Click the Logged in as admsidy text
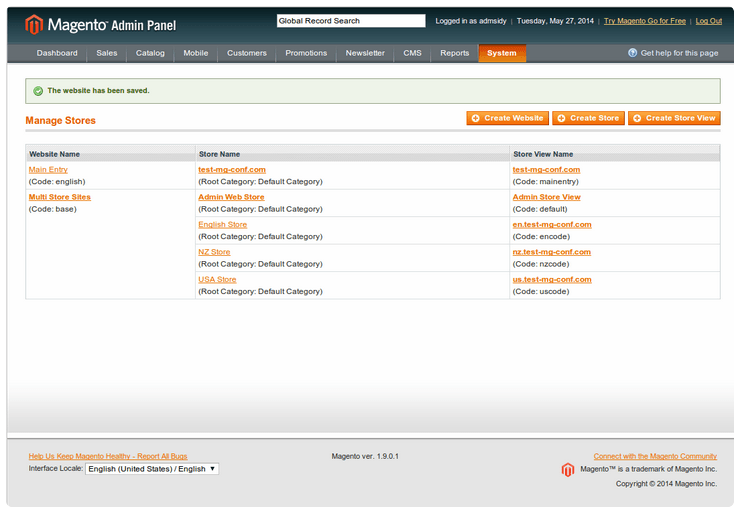This screenshot has width=741, height=513. tap(471, 21)
